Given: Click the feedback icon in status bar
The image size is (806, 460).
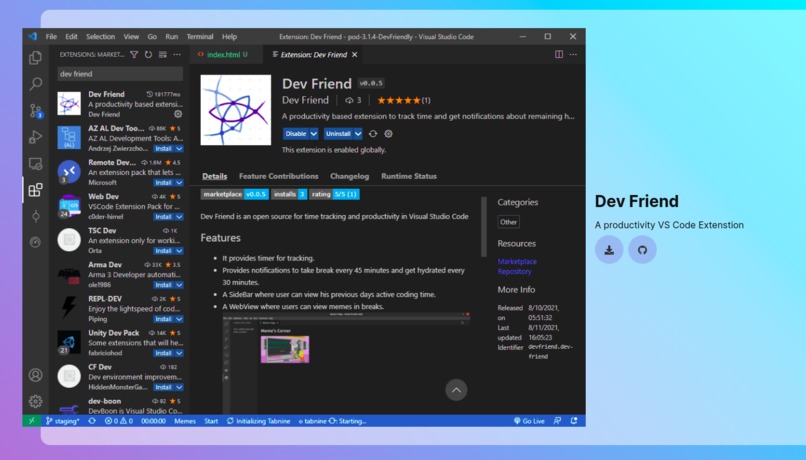Looking at the screenshot, I should pos(557,420).
